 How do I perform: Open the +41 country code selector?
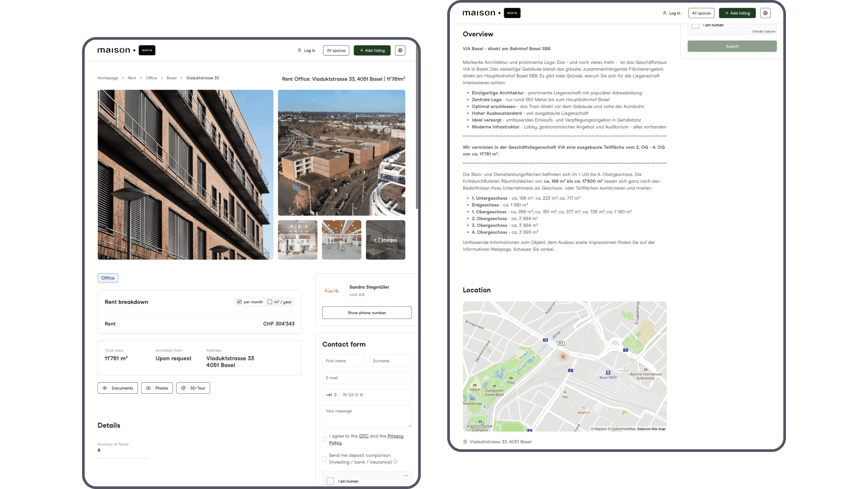point(331,395)
